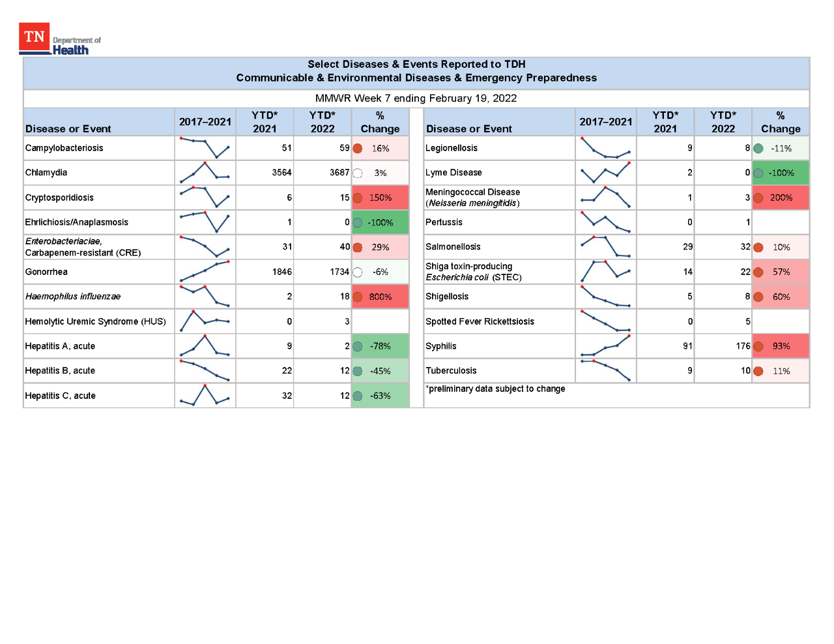Click the '800%' change cell
The width and height of the screenshot is (834, 644).
[x=381, y=297]
